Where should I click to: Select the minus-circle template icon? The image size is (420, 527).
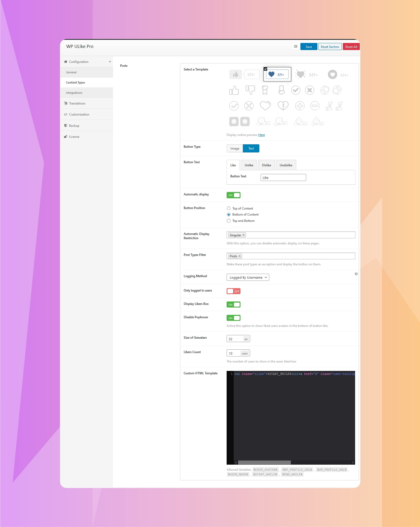pos(315,106)
